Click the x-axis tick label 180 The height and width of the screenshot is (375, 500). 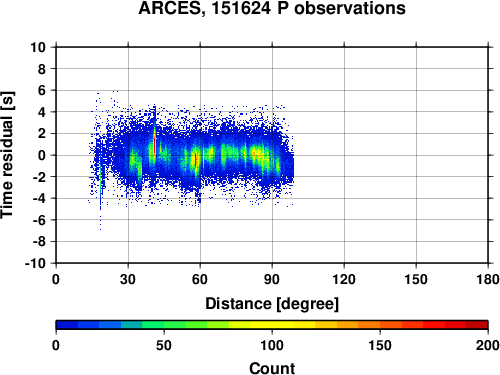[488, 279]
